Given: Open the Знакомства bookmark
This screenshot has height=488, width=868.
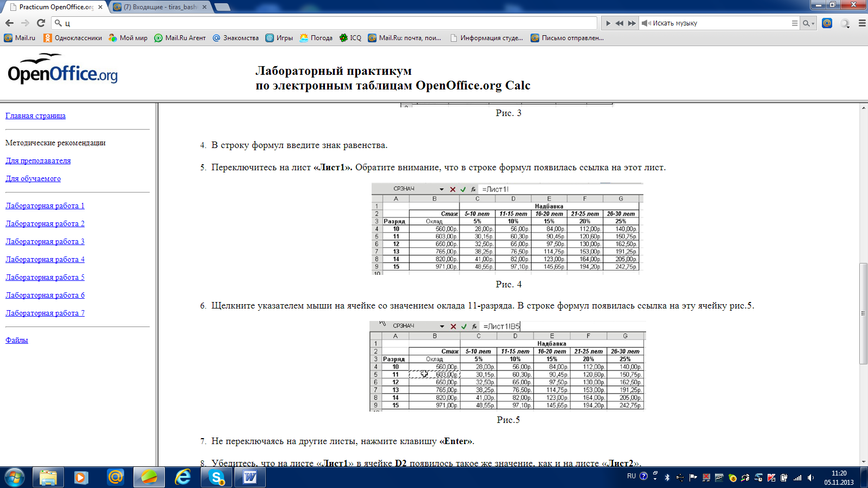Looking at the screenshot, I should coord(235,38).
